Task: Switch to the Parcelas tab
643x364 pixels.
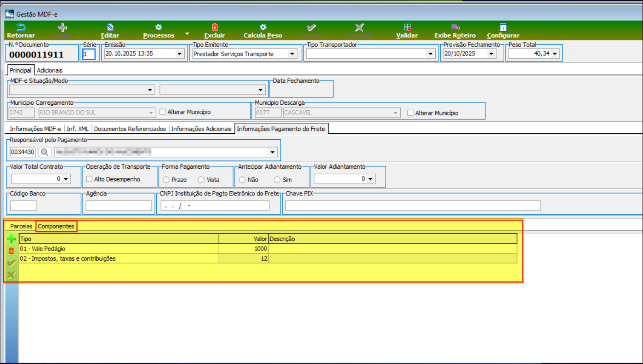Action: 21,227
